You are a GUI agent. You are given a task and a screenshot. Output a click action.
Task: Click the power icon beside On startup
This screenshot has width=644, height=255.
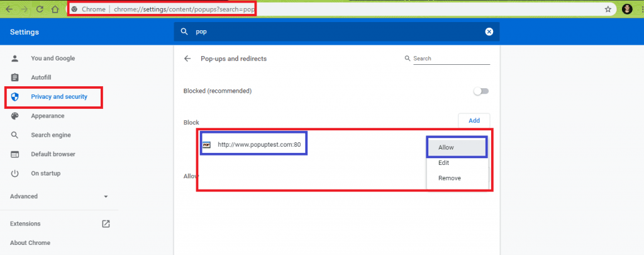(x=15, y=173)
